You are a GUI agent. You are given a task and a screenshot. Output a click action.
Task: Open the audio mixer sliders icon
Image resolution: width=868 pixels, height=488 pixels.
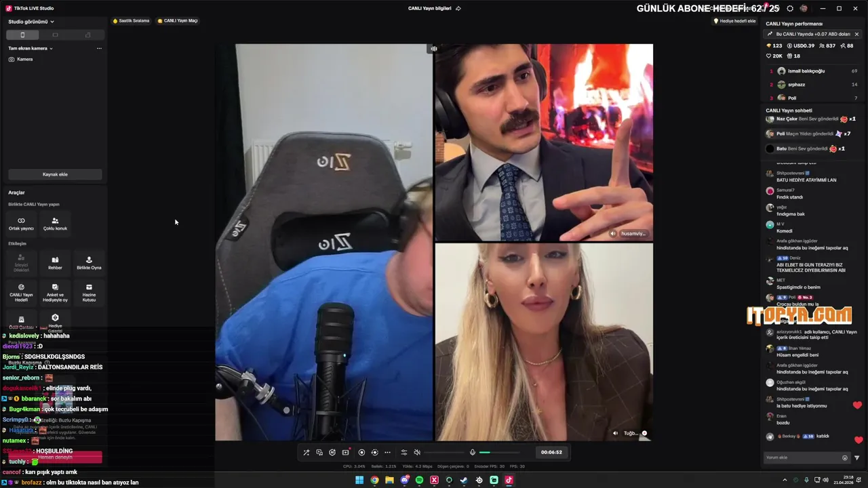point(404,452)
